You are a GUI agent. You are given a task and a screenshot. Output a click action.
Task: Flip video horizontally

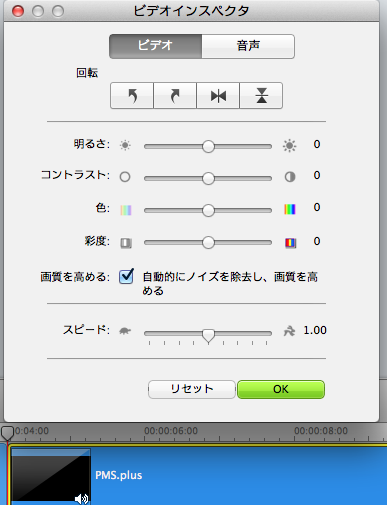pyautogui.click(x=218, y=96)
